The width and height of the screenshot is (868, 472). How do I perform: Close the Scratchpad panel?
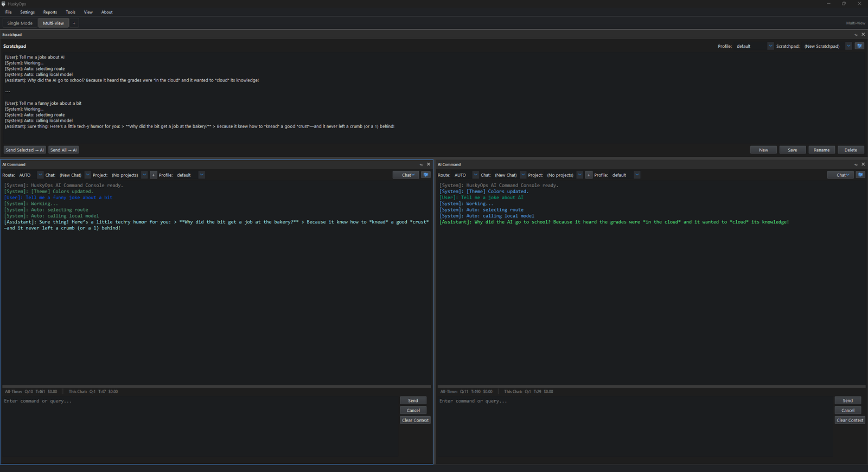863,34
